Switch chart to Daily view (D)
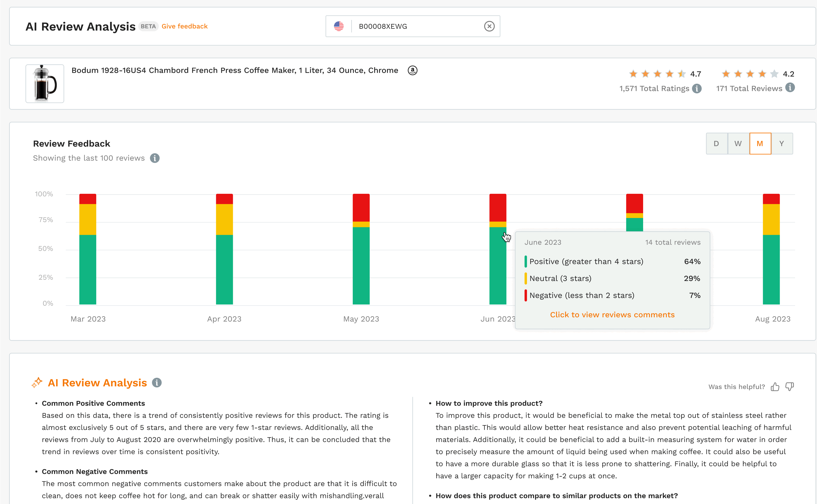The image size is (817, 504). (x=716, y=144)
